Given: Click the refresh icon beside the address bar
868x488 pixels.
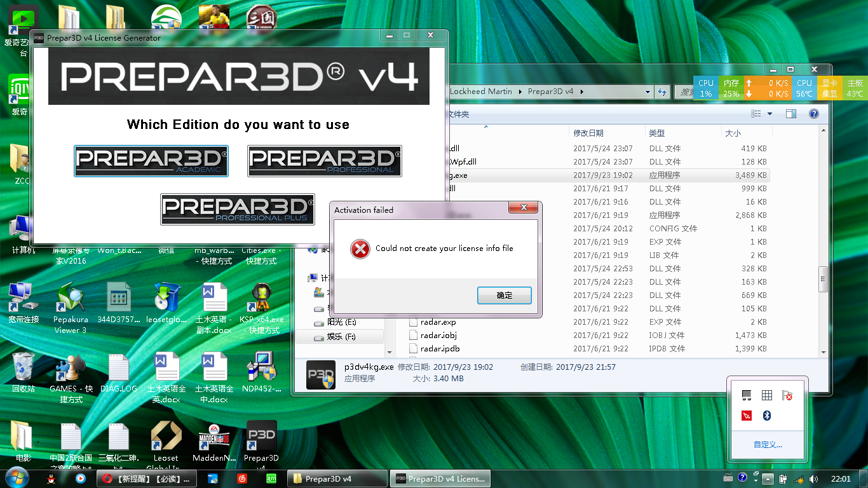Looking at the screenshot, I should click(x=661, y=91).
